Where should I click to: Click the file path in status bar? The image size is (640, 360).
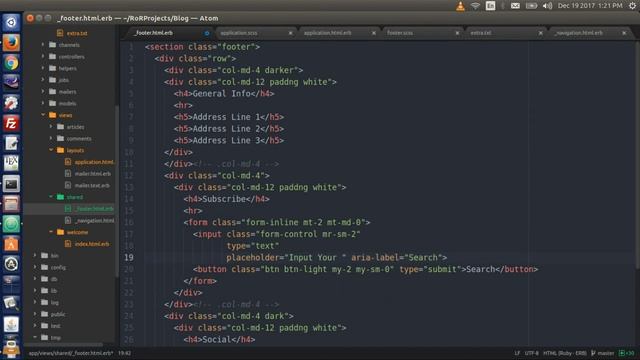[71, 353]
